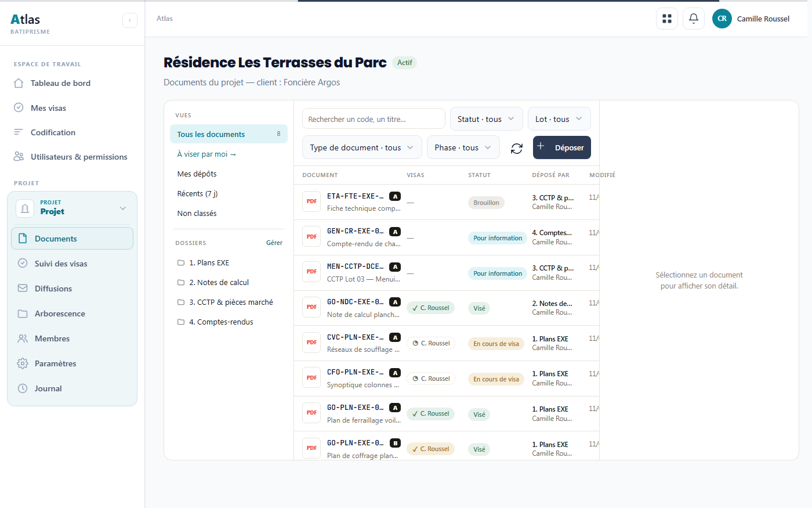Select the Non classés view
The width and height of the screenshot is (812, 508).
coord(229,214)
